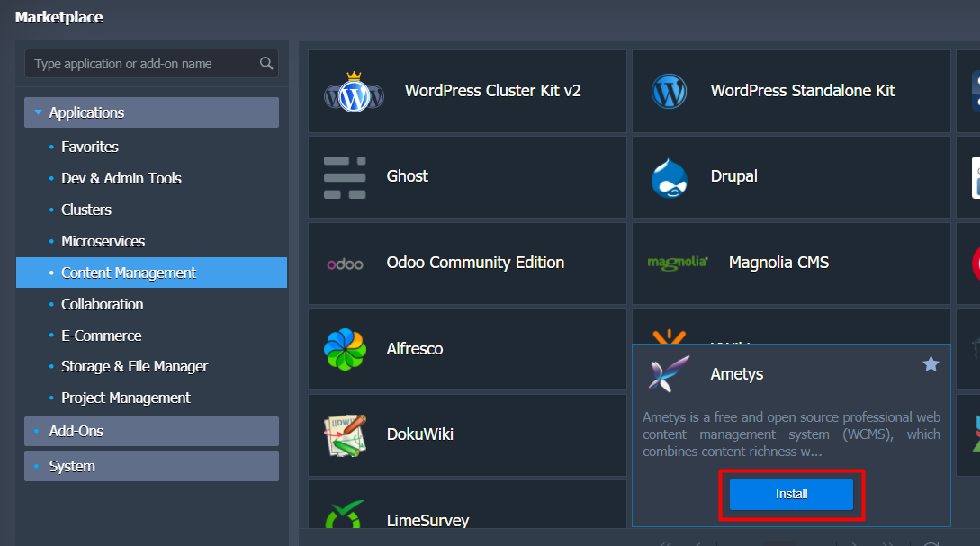Viewport: 980px width, 546px height.
Task: Open the Project Management category
Action: point(126,398)
